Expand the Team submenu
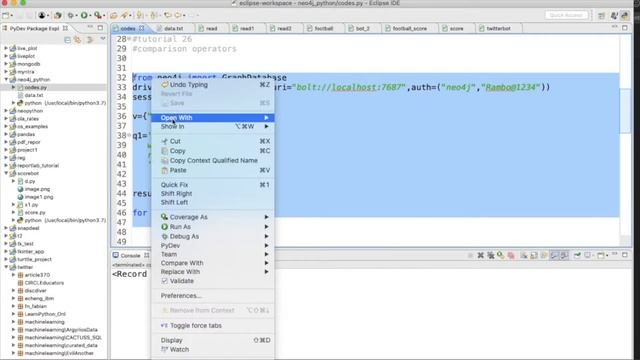 [213, 254]
